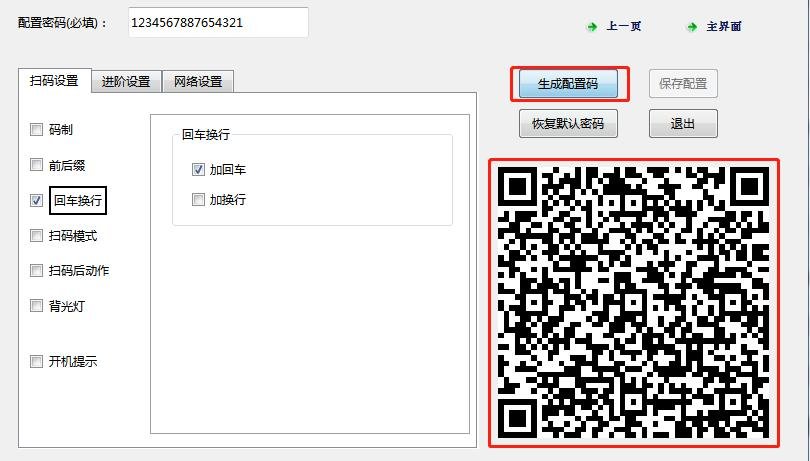
Task: Select the 回车换行 label in the list
Action: [x=78, y=201]
